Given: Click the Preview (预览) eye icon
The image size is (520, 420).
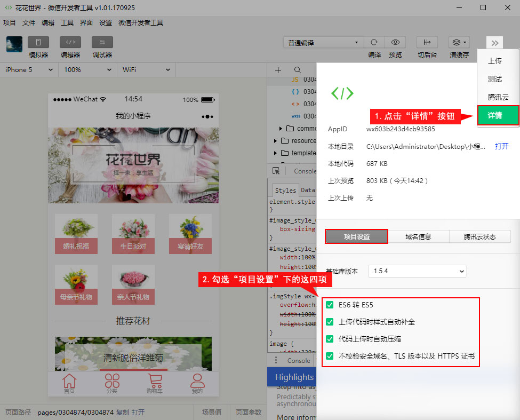Looking at the screenshot, I should (x=395, y=43).
